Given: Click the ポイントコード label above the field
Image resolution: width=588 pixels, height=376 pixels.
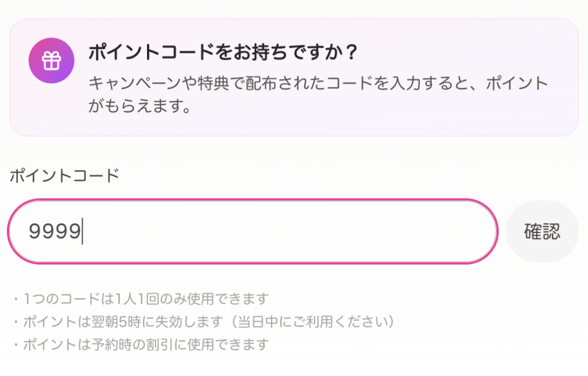Looking at the screenshot, I should pyautogui.click(x=64, y=176).
